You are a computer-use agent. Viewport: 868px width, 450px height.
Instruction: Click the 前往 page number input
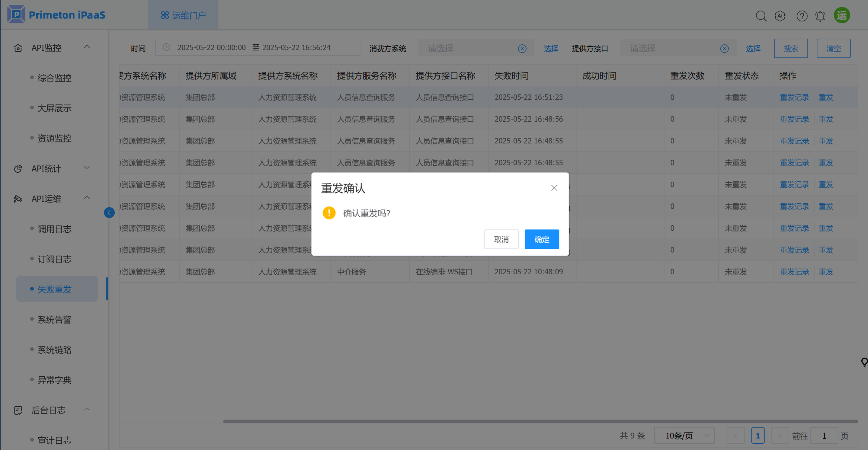click(824, 436)
